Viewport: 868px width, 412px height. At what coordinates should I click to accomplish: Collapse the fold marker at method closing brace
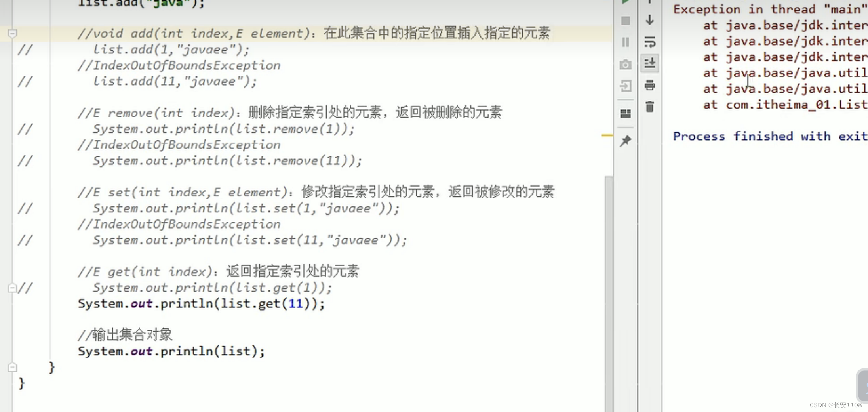(12, 367)
